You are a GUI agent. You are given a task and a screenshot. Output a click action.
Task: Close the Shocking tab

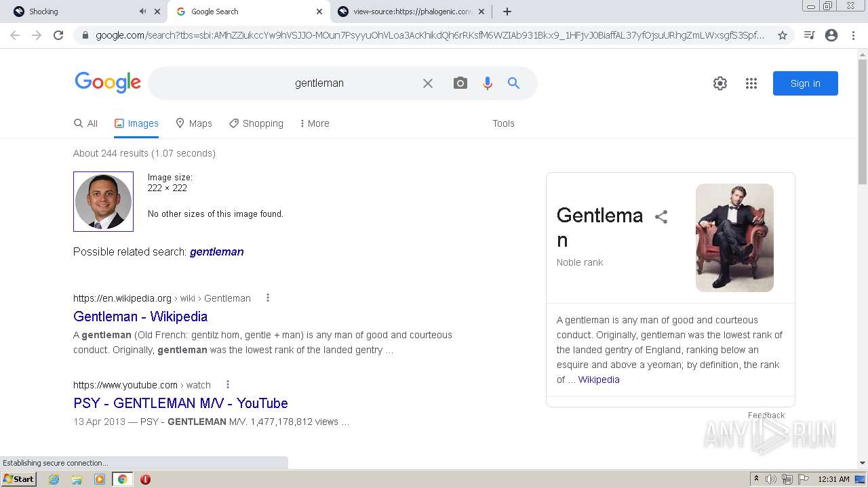tap(157, 12)
